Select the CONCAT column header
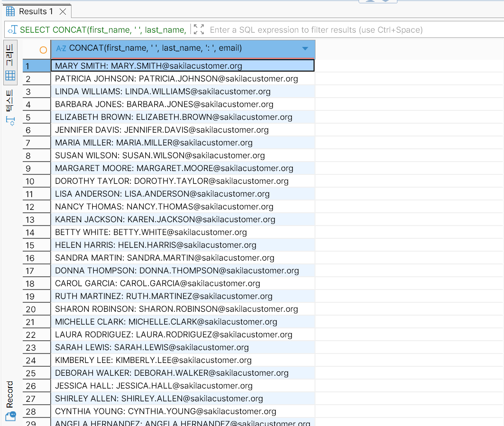The height and width of the screenshot is (426, 504). pyautogui.click(x=155, y=48)
